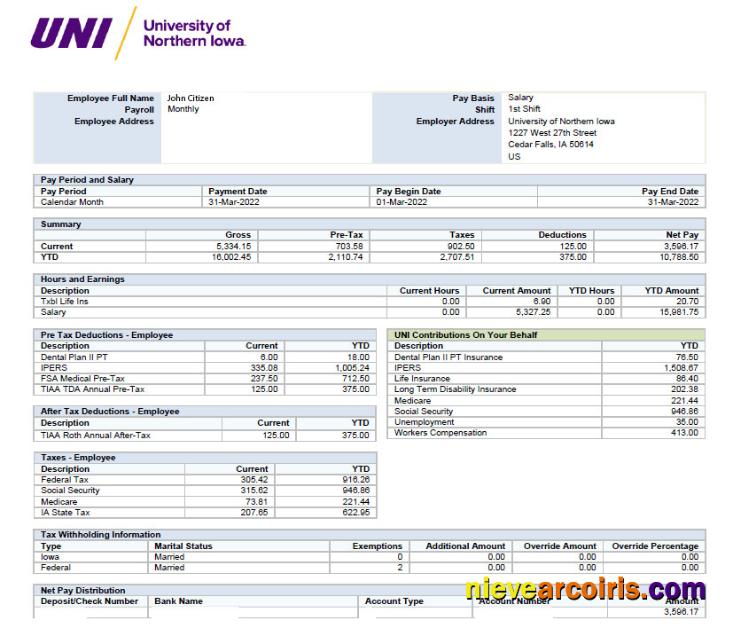Click the Tax Withholding Information header
The height and width of the screenshot is (636, 733).
click(100, 535)
